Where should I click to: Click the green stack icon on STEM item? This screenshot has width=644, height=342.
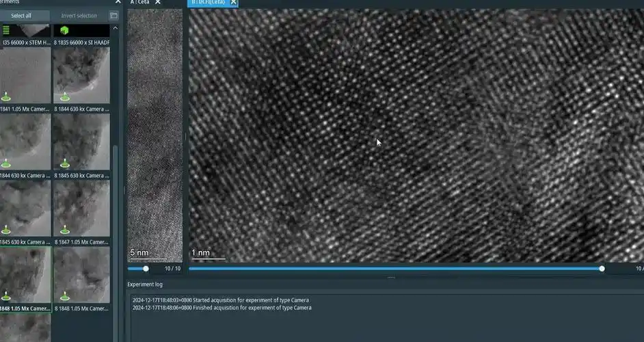click(x=6, y=31)
